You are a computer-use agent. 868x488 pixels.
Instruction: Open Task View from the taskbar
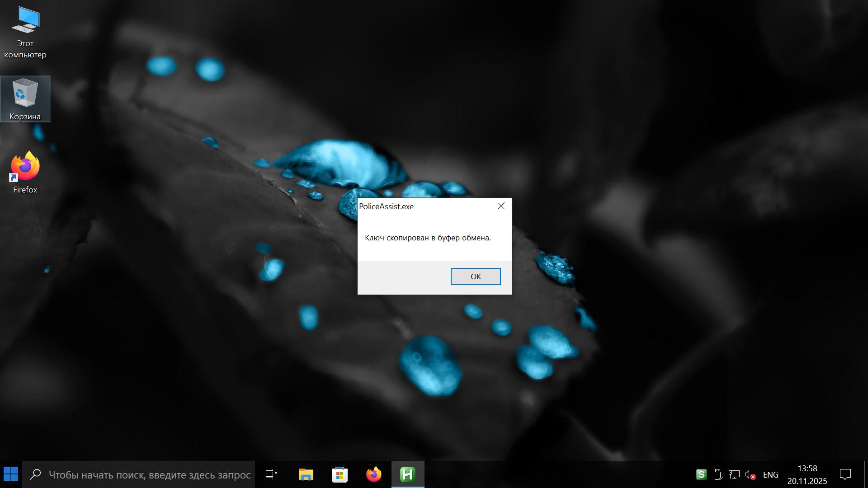271,474
